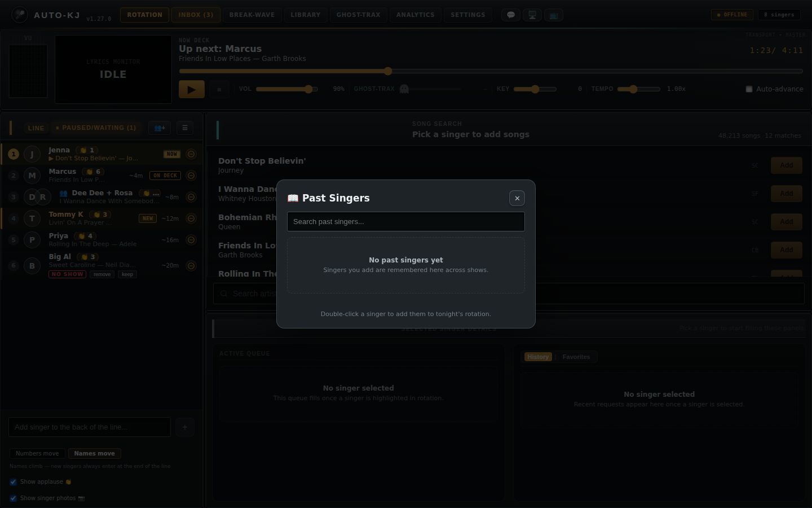Viewport: 812px width, 508px height.
Task: Close the Past Singers dialog
Action: (x=517, y=198)
